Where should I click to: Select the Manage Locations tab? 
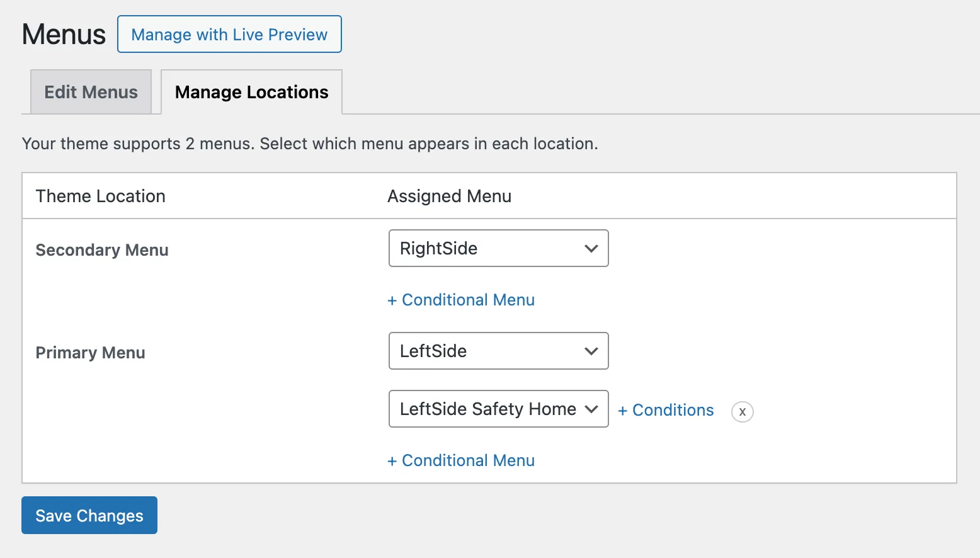tap(252, 92)
